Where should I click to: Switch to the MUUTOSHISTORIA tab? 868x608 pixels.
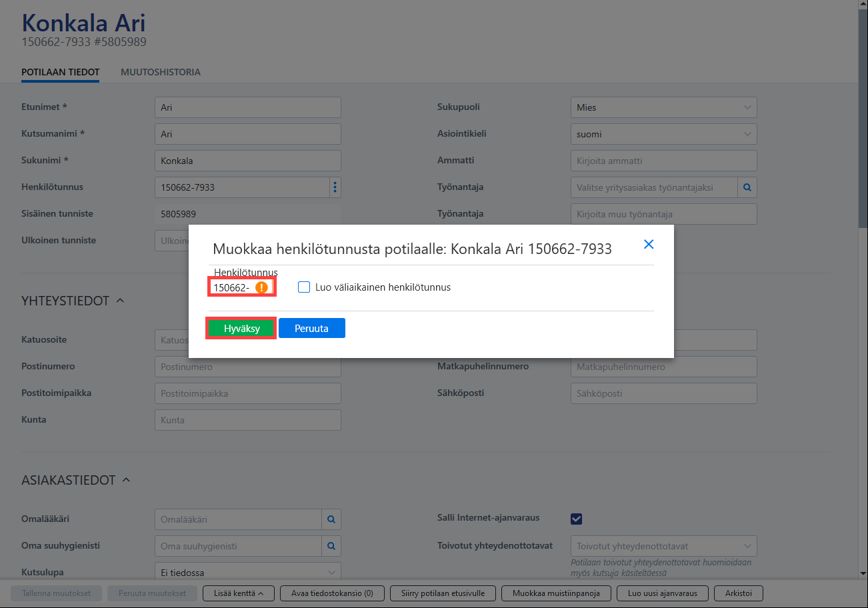click(x=161, y=72)
